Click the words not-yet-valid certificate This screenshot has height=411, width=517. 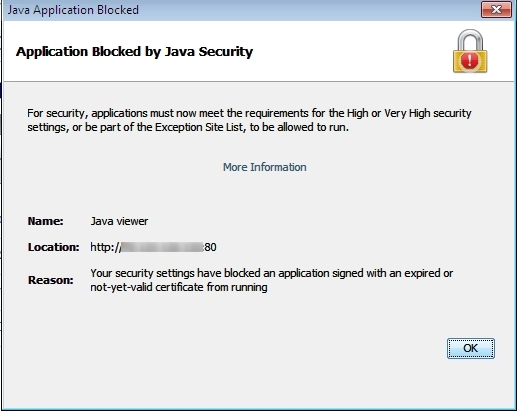click(x=147, y=287)
